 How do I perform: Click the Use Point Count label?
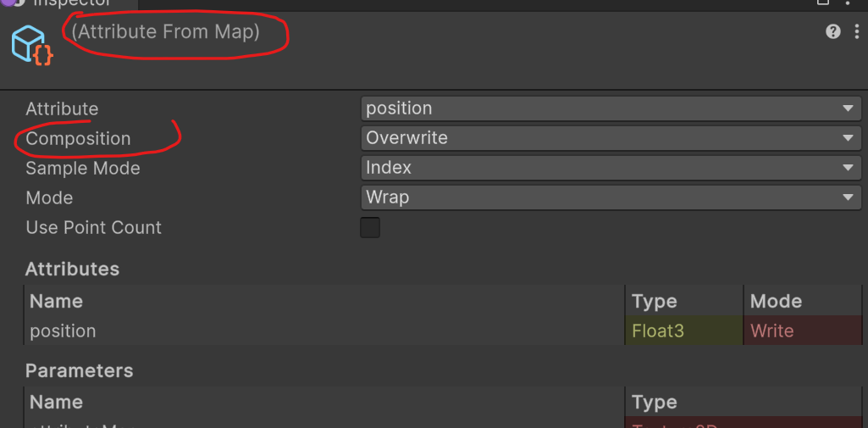(x=93, y=228)
